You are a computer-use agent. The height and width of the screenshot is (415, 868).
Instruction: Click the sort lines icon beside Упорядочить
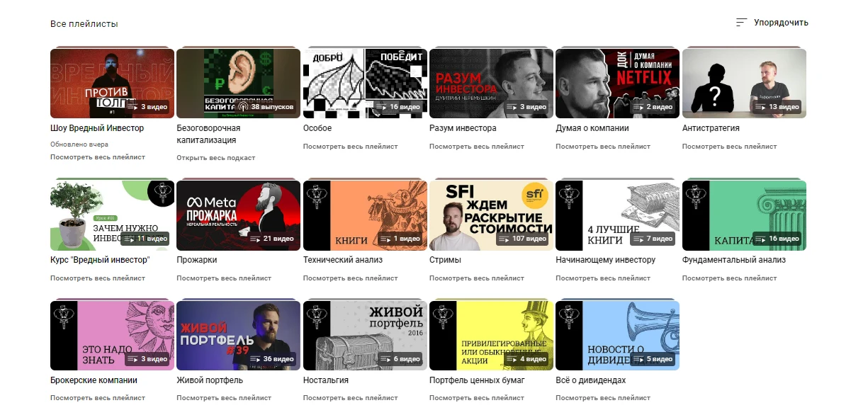pos(742,23)
